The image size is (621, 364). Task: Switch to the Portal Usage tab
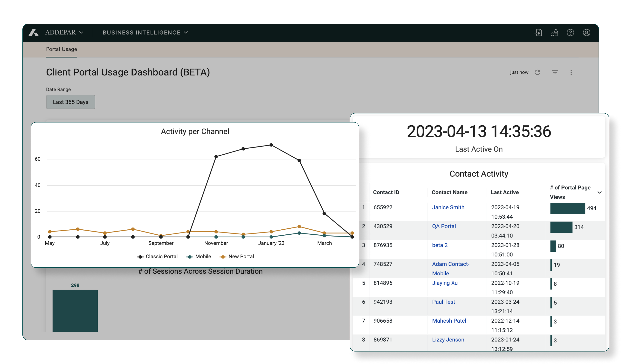62,49
